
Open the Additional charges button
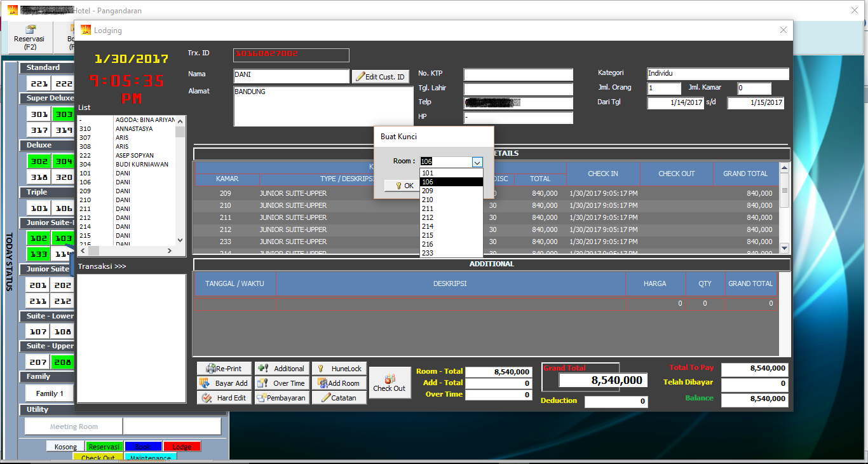point(281,369)
